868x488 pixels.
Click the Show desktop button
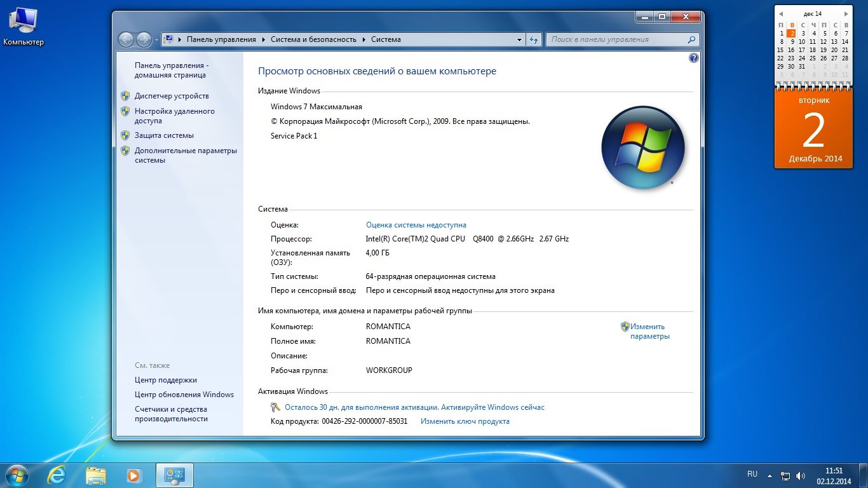[864, 475]
